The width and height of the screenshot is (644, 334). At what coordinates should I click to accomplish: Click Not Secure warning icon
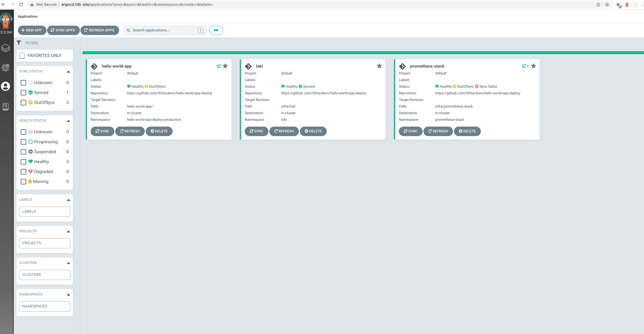point(32,5)
